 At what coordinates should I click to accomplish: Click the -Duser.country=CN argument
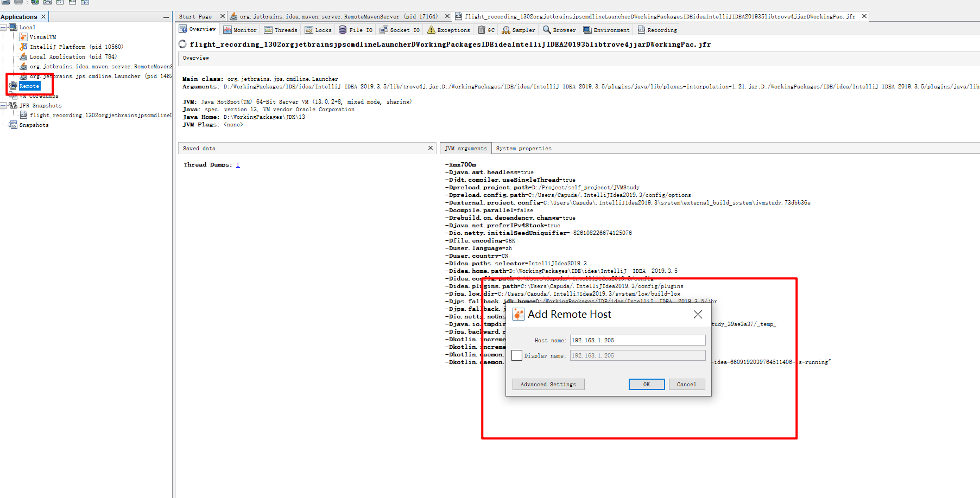[x=477, y=256]
